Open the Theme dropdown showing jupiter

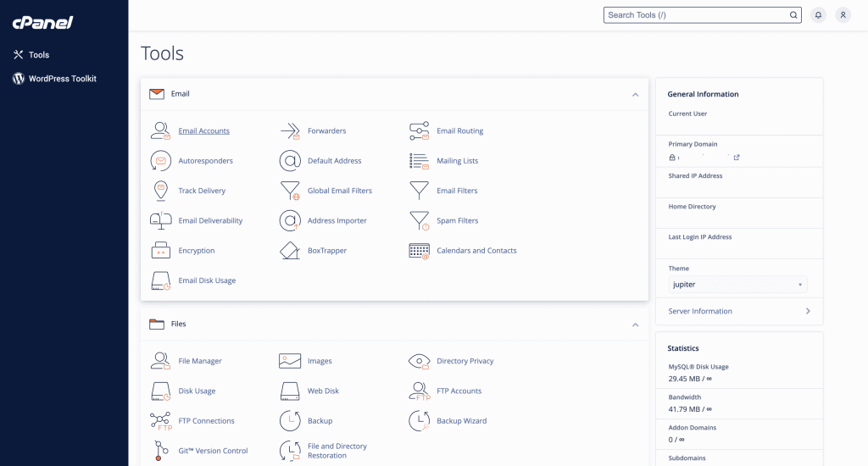737,285
